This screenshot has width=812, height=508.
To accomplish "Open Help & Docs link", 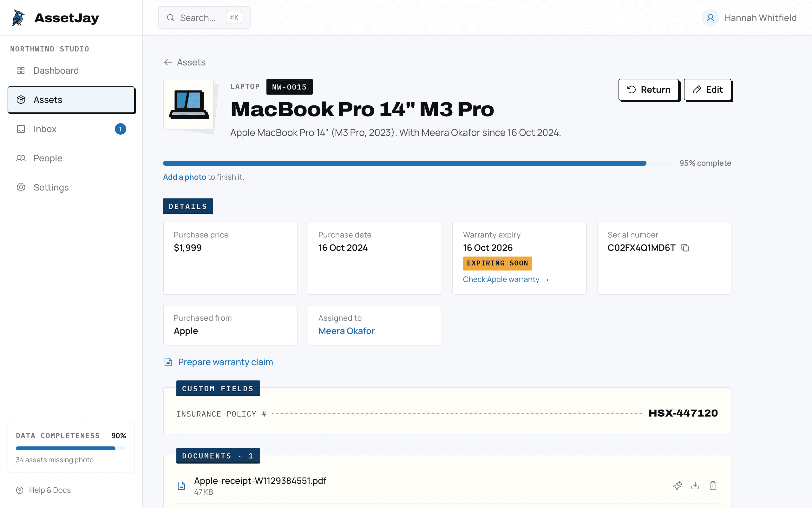I will pos(50,490).
